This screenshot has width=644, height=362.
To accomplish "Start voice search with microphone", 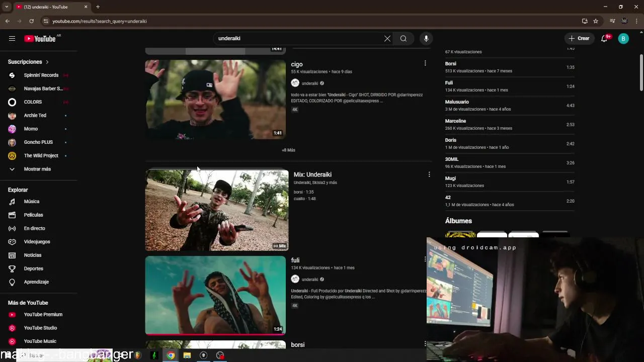I will pos(426,39).
